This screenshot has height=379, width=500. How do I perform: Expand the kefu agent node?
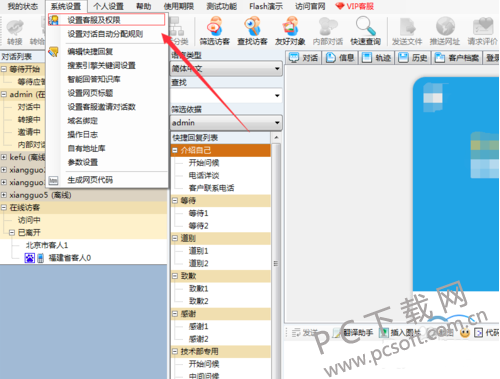pos(4,157)
